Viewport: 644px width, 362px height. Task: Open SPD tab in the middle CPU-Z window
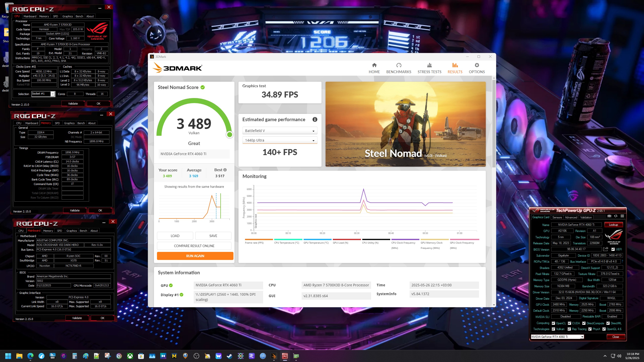click(57, 123)
